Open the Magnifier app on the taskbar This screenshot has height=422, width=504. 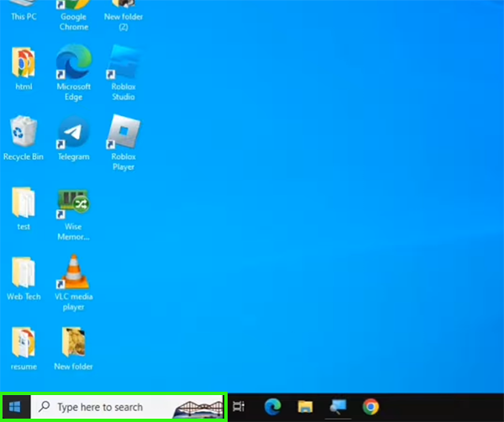coord(339,407)
